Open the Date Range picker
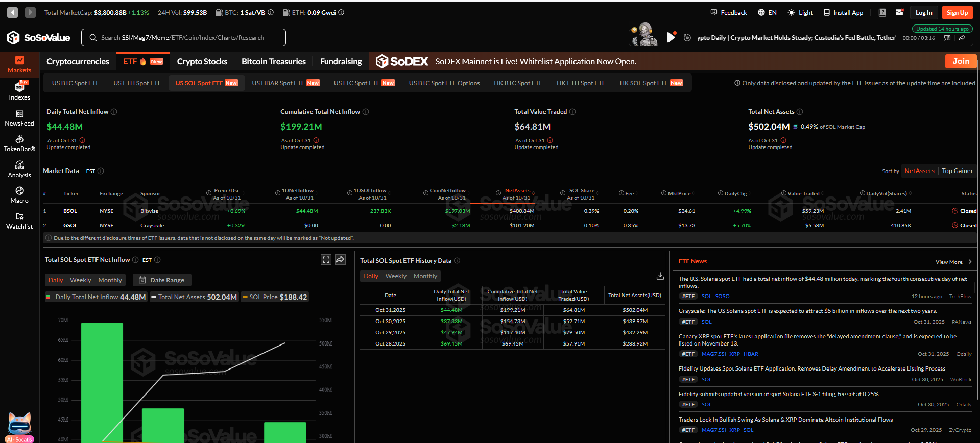 162,280
